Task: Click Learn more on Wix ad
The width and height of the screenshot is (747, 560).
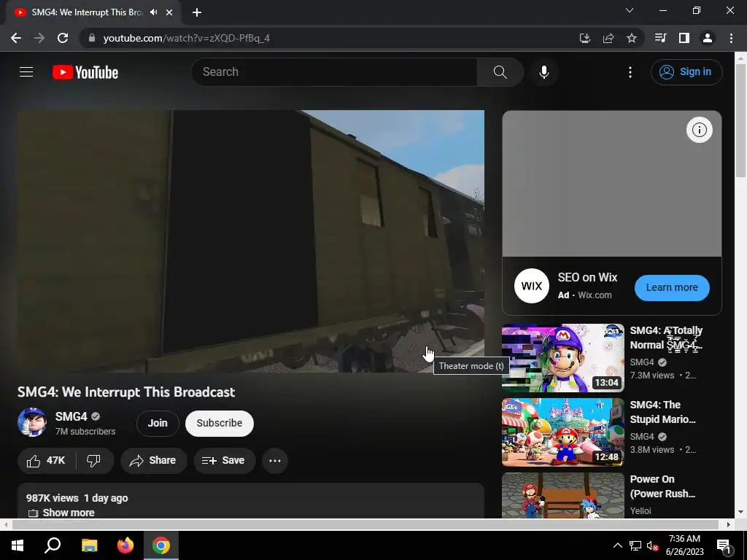Action: coord(672,287)
